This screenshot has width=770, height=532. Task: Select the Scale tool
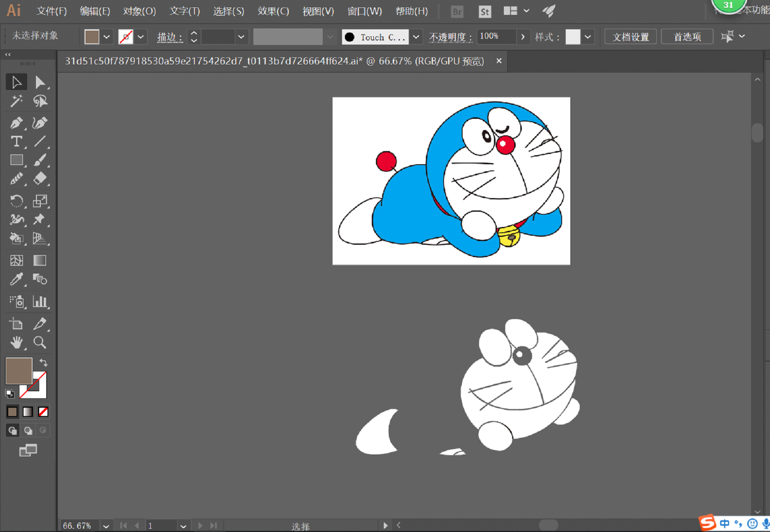coord(40,201)
